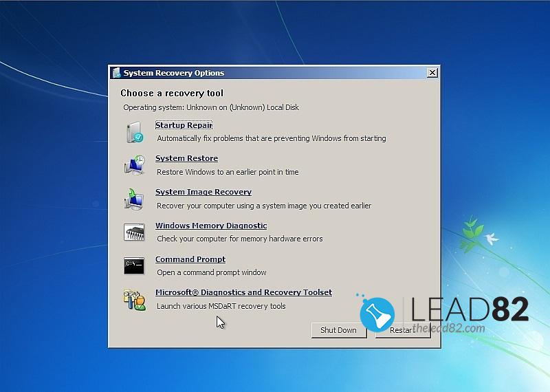Click the Shut Down button
This screenshot has height=392, width=550.
tap(338, 330)
